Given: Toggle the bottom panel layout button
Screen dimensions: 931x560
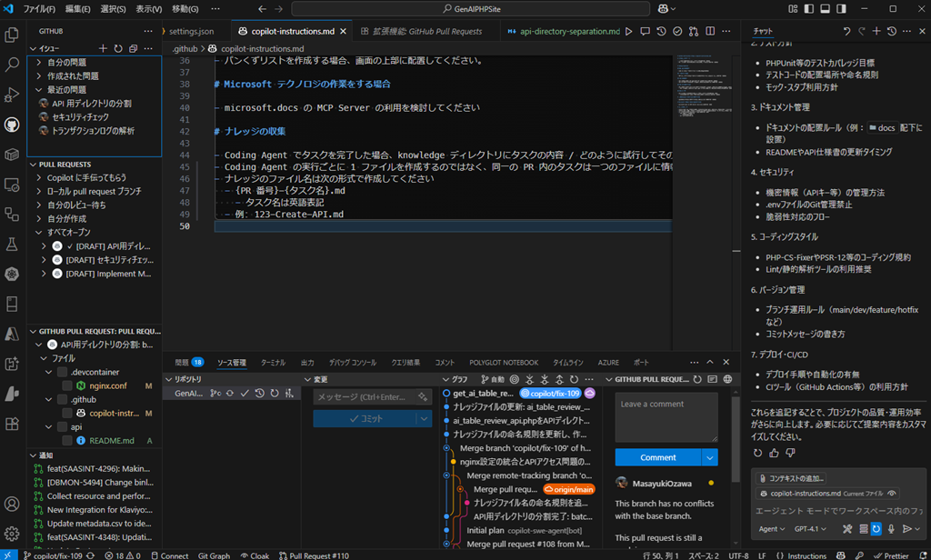Looking at the screenshot, I should tap(826, 9).
